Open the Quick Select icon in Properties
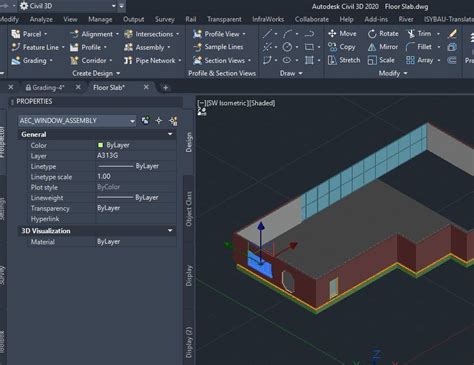This screenshot has height=365, width=474. pos(173,120)
